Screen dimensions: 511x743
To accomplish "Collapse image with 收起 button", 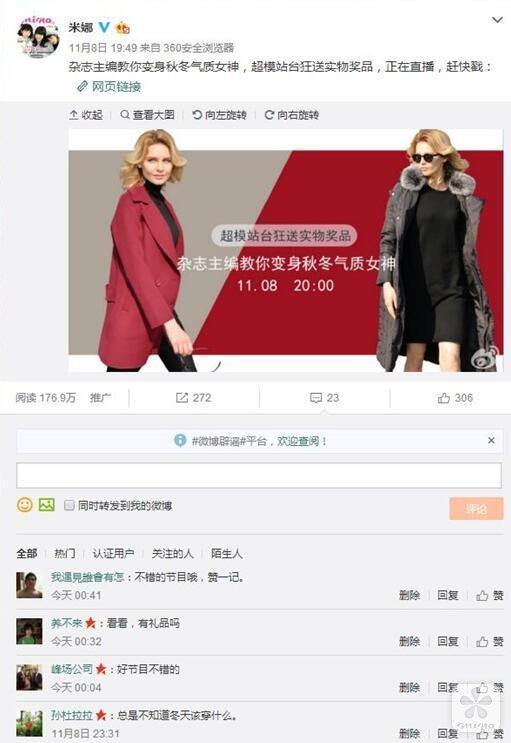I will click(86, 115).
